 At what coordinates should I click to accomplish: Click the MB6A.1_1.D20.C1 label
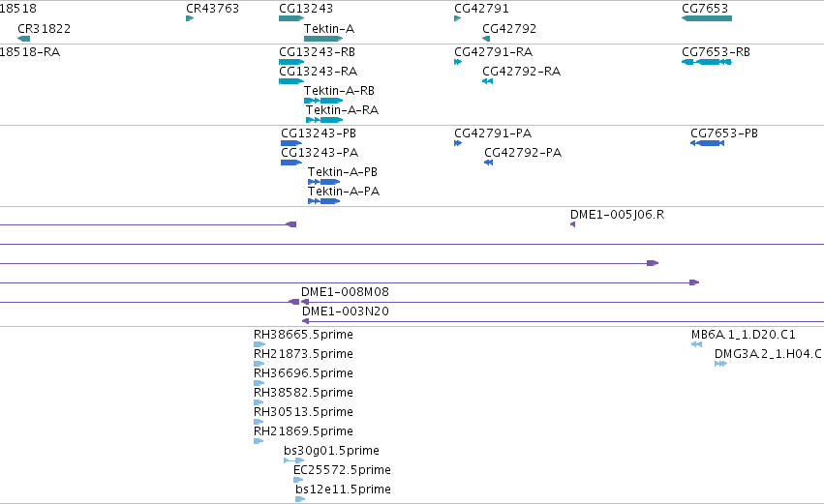[x=744, y=335]
